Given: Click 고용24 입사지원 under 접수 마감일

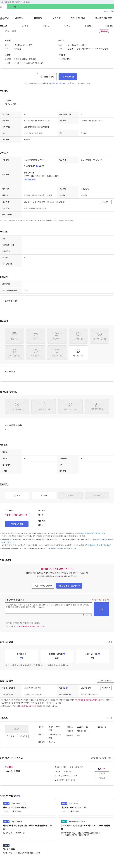Looking at the screenshot, I should tap(17, 524).
